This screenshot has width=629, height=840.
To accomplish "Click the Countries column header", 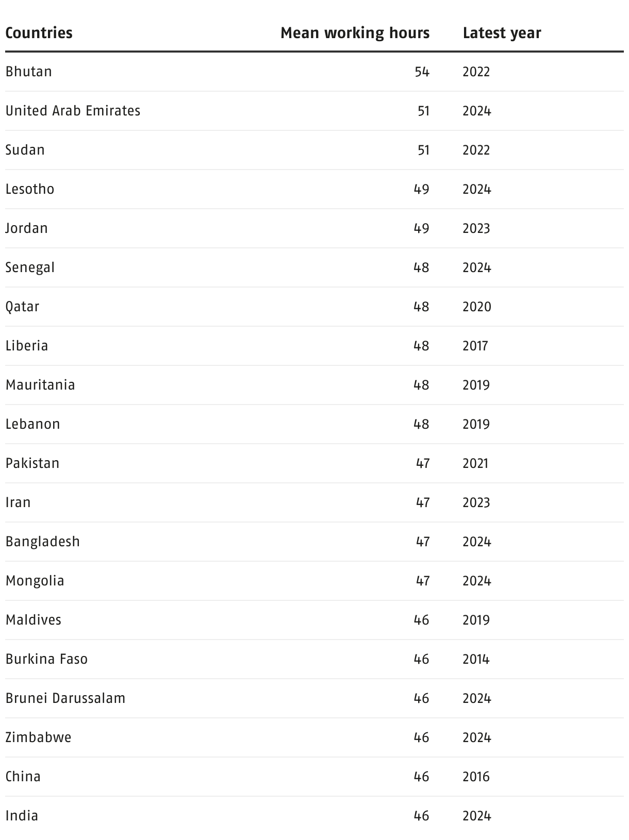I will point(39,33).
